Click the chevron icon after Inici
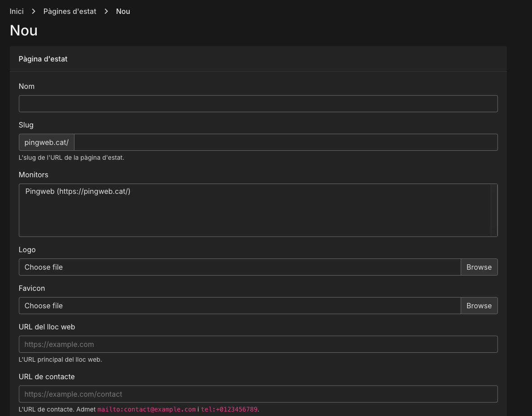This screenshot has height=416, width=532. 34,11
